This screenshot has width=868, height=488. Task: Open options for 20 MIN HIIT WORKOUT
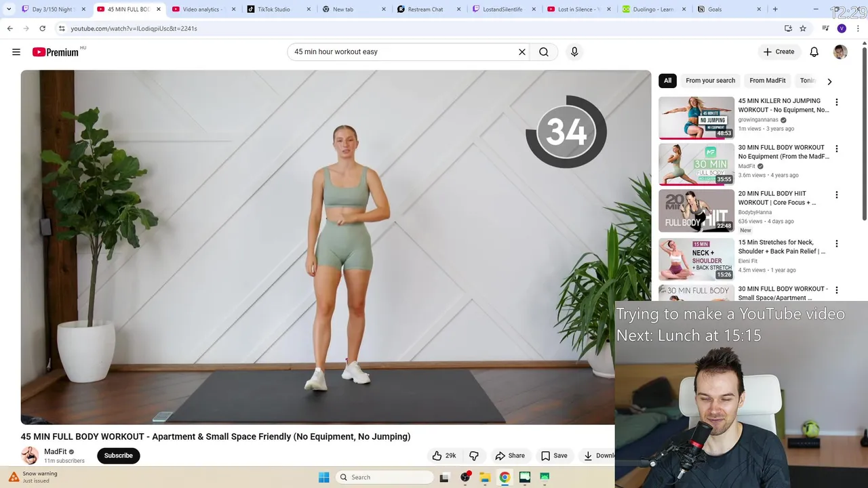point(837,195)
